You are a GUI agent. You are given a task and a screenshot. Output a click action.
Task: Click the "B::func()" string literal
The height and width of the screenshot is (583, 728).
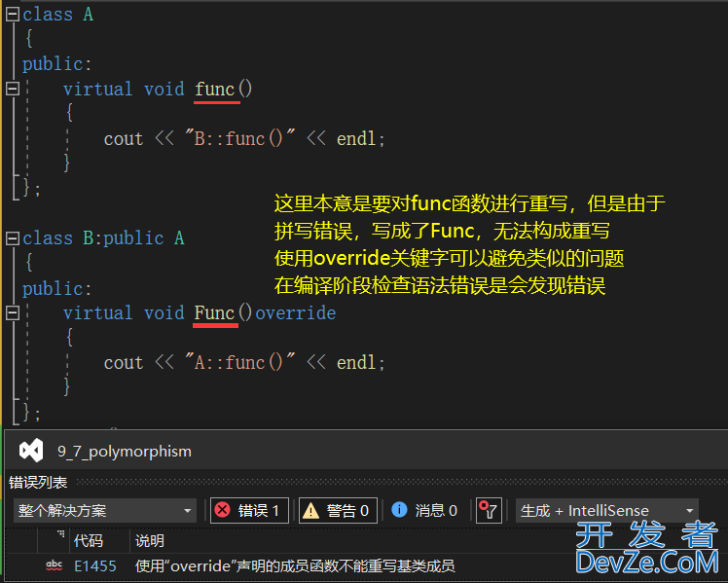pyautogui.click(x=239, y=138)
